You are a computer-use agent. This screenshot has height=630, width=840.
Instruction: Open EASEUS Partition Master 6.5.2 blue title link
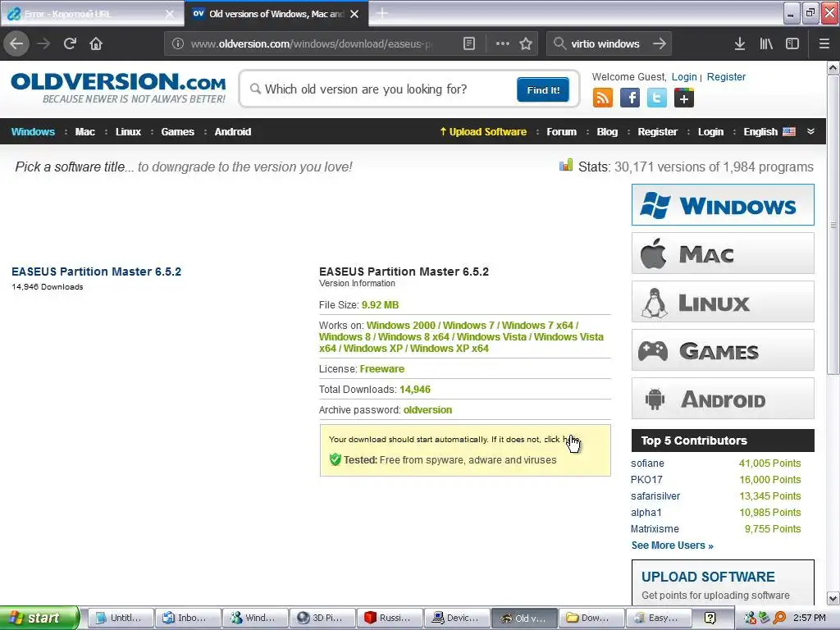pos(97,272)
